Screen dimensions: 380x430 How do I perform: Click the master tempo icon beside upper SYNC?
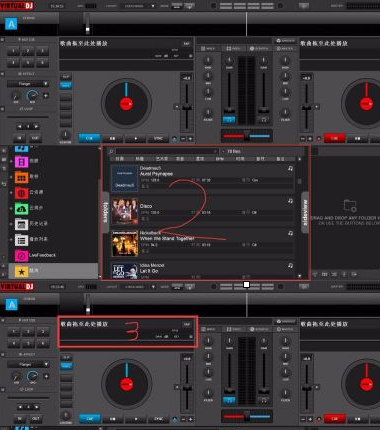pyautogui.click(x=174, y=138)
